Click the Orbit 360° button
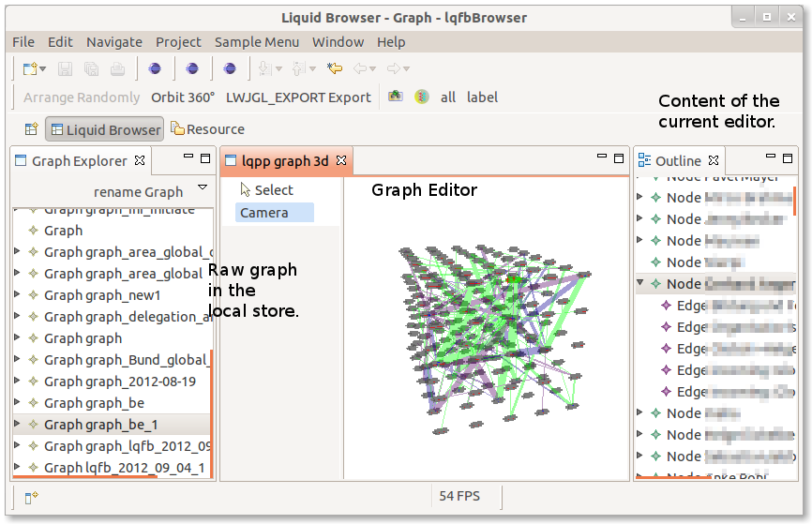The height and width of the screenshot is (524, 812). click(x=182, y=97)
